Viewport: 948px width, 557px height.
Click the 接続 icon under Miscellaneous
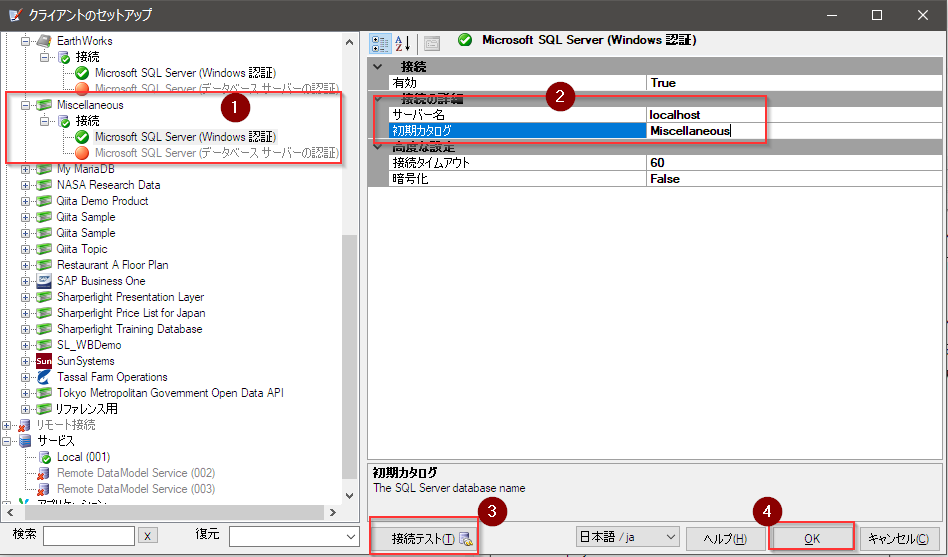[64, 121]
